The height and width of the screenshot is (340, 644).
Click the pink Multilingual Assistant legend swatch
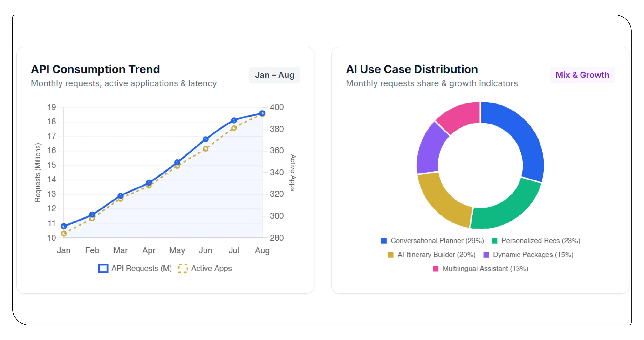pos(436,269)
